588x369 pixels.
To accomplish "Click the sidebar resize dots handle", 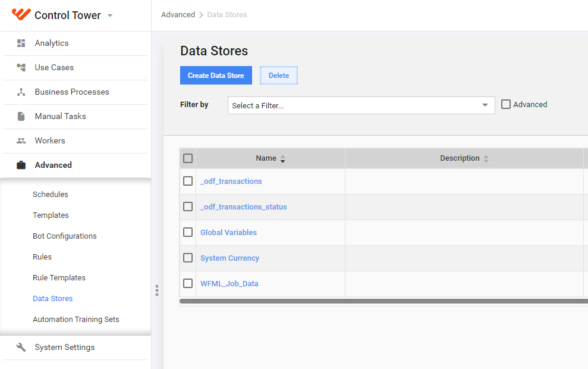I will [157, 290].
